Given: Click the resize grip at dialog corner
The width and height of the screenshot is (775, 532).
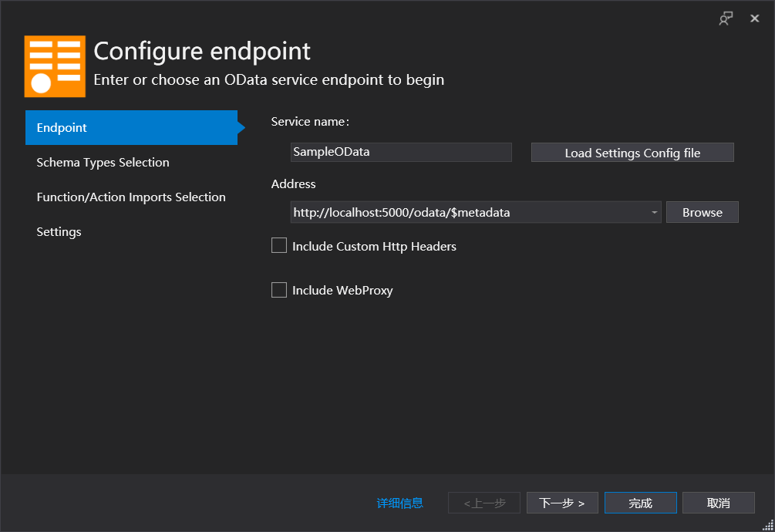Looking at the screenshot, I should click(769, 526).
